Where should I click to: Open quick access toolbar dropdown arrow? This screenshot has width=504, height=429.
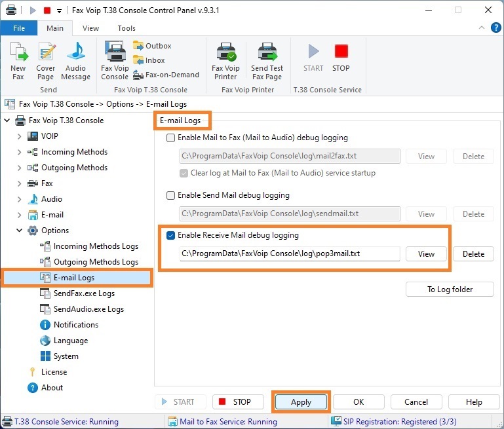pos(59,11)
